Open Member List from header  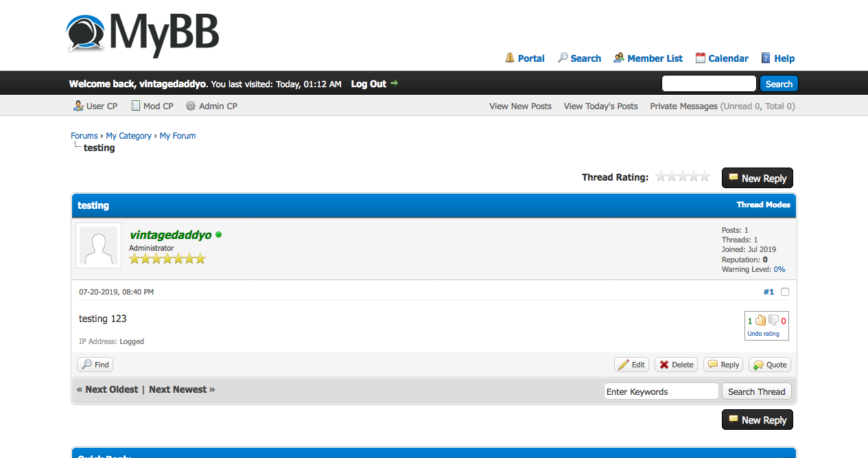[x=648, y=58]
